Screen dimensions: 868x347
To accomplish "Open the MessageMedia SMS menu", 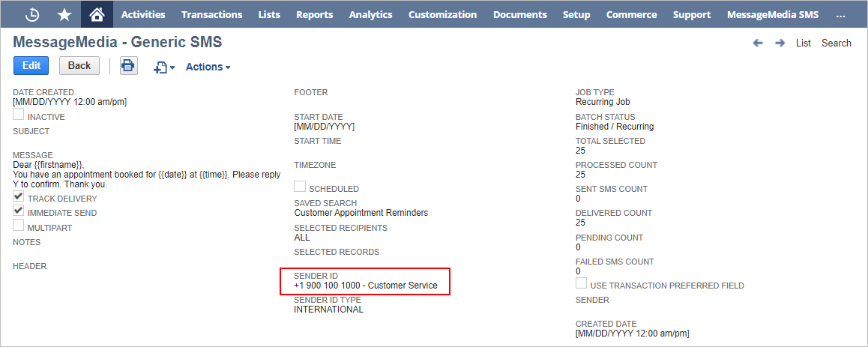I will tap(772, 15).
